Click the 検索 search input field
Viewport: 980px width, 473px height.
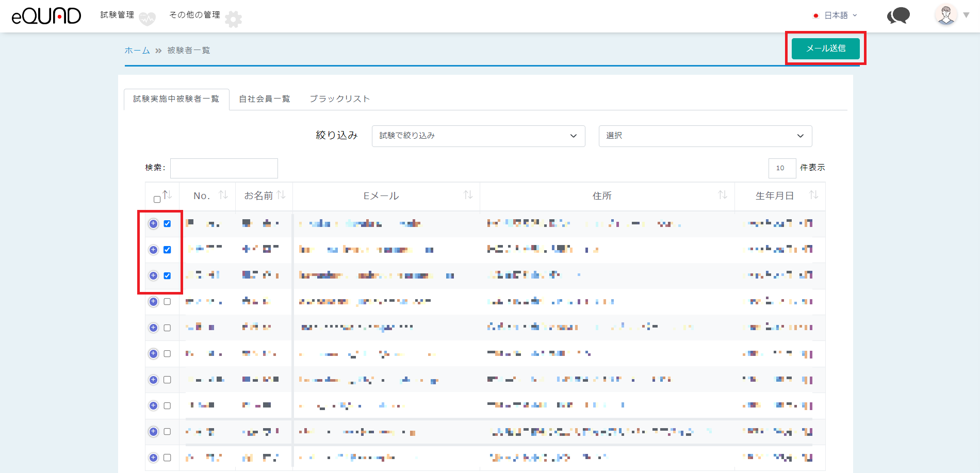click(224, 168)
